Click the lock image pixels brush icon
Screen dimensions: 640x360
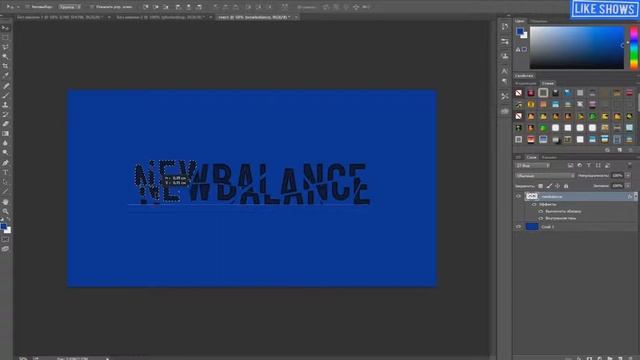[549, 186]
